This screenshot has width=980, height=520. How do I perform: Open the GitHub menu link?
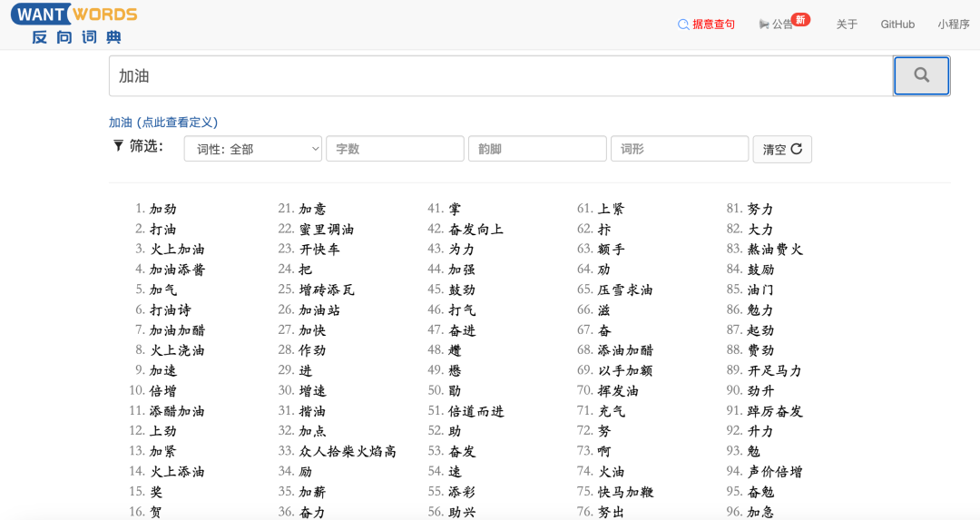(897, 25)
